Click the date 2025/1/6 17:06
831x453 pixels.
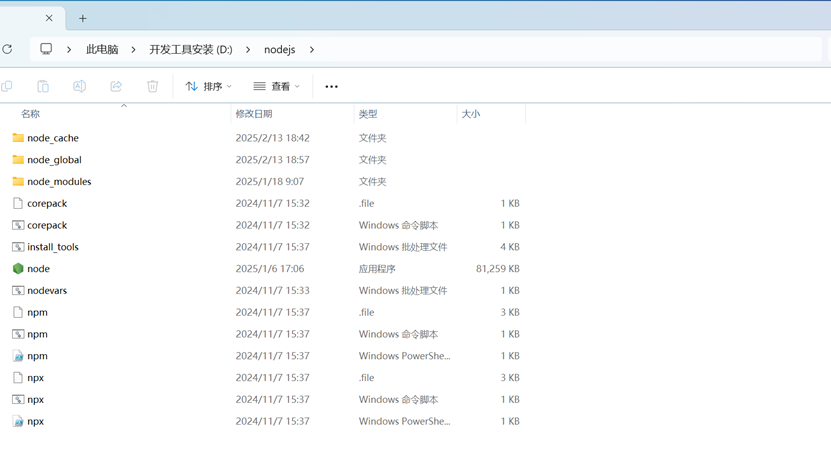pyautogui.click(x=270, y=269)
